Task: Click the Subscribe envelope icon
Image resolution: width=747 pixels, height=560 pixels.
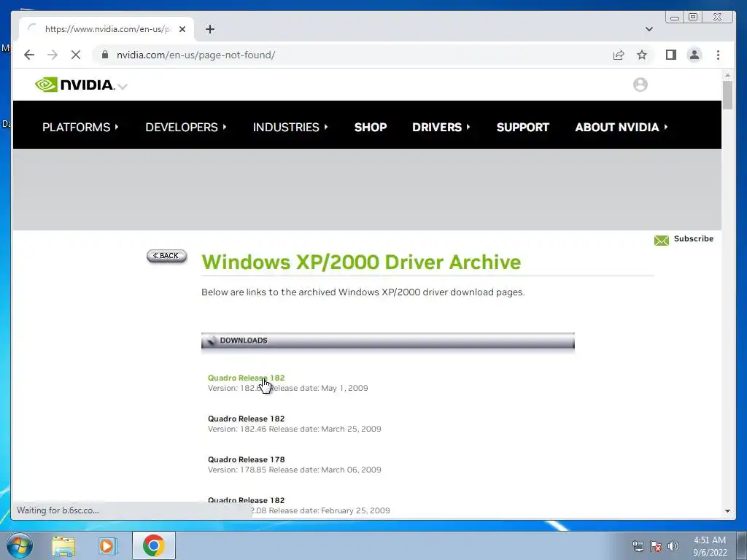Action: [x=661, y=241]
